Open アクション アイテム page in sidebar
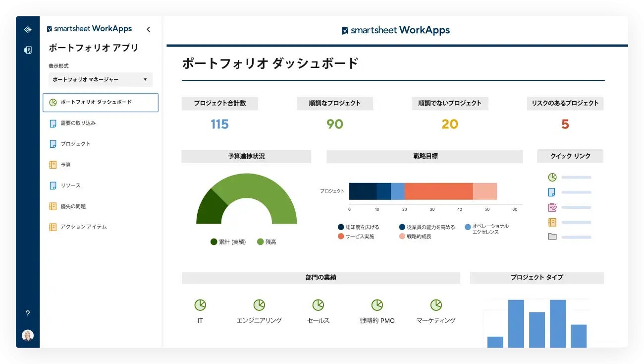This screenshot has height=364, width=644. click(x=84, y=227)
